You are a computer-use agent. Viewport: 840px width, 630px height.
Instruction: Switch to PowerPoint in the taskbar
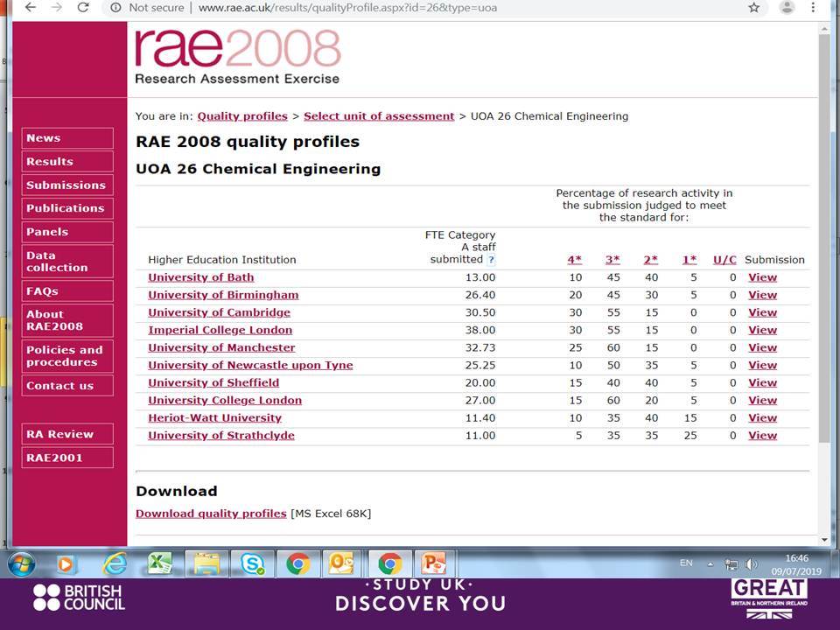tap(434, 563)
